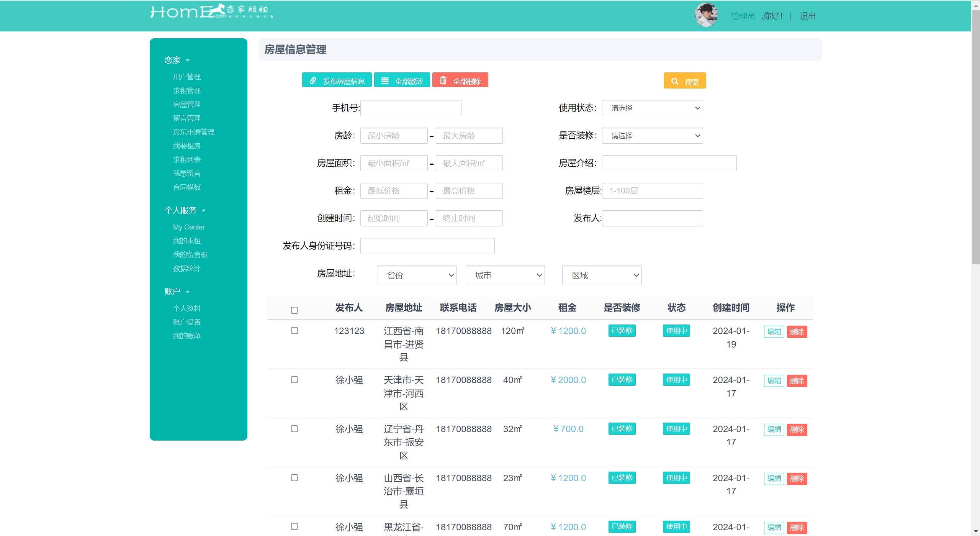Screen dimensions: 980x536
Task: Check the 天津市-河西区 listing row
Action: pos(294,379)
